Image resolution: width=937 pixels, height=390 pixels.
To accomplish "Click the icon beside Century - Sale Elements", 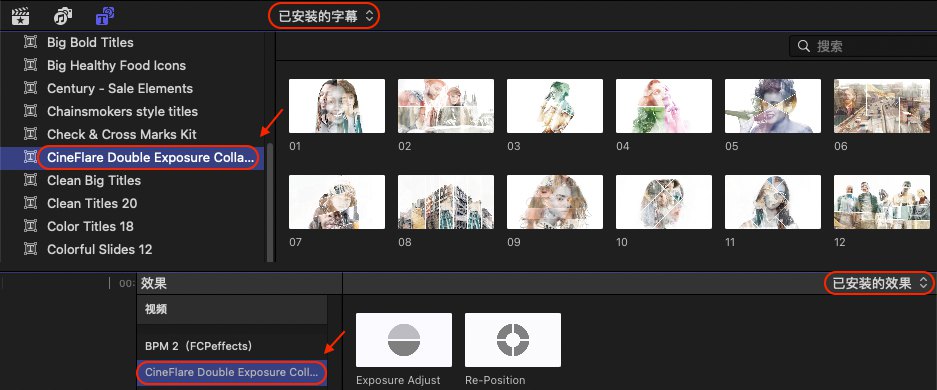I will click(x=30, y=88).
